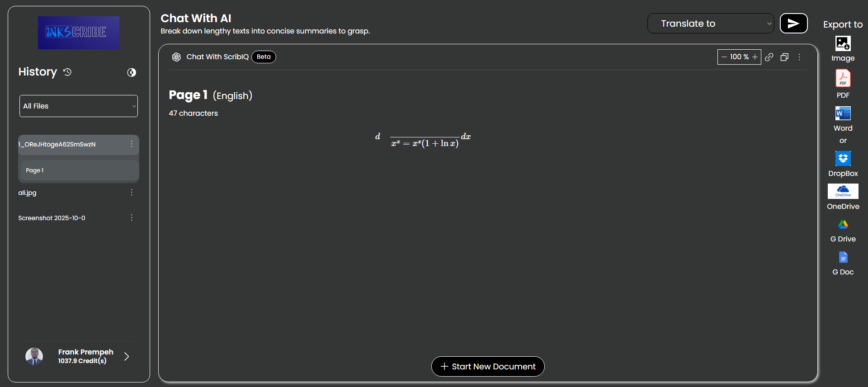The height and width of the screenshot is (387, 868).
Task: Export to Word document
Action: 843,113
